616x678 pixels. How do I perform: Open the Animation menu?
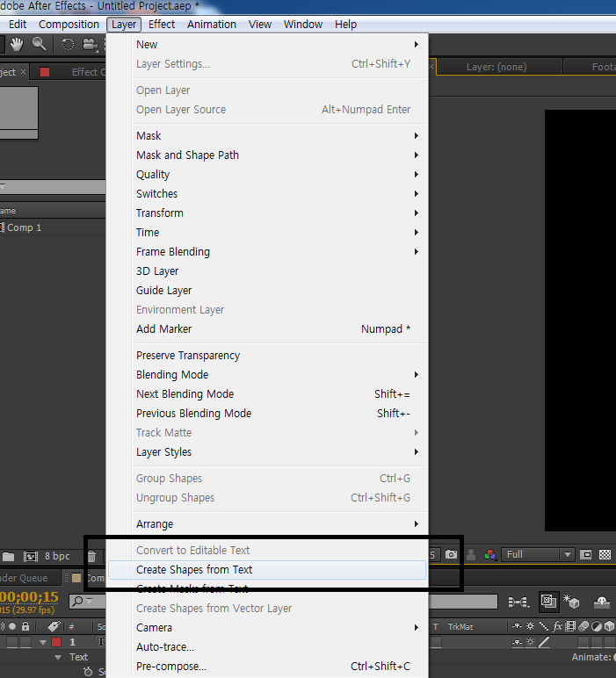212,25
